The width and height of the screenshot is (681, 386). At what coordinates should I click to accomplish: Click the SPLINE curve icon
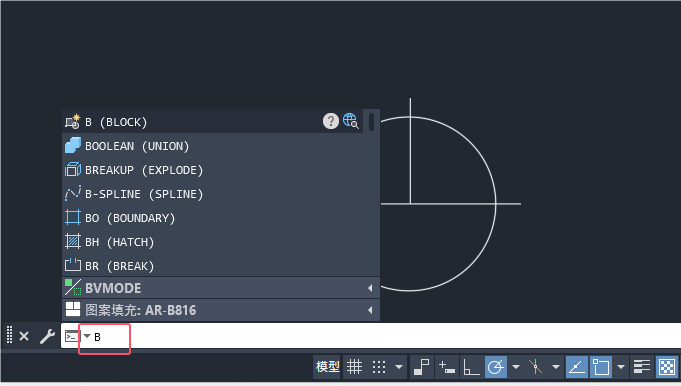[73, 193]
